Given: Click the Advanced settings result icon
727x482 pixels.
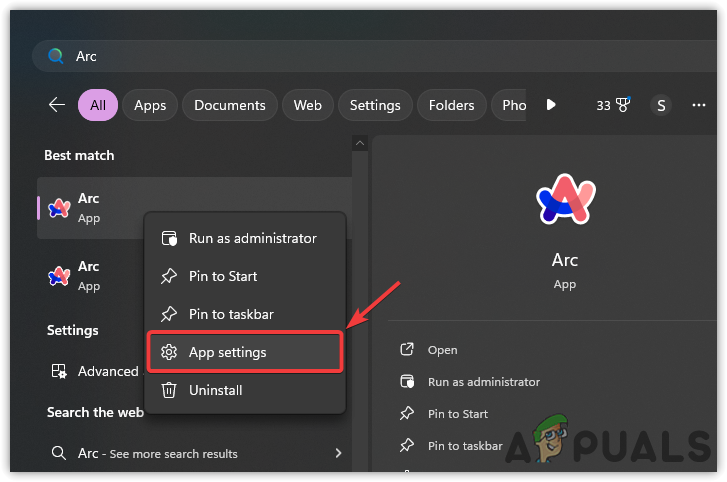Looking at the screenshot, I should [59, 371].
